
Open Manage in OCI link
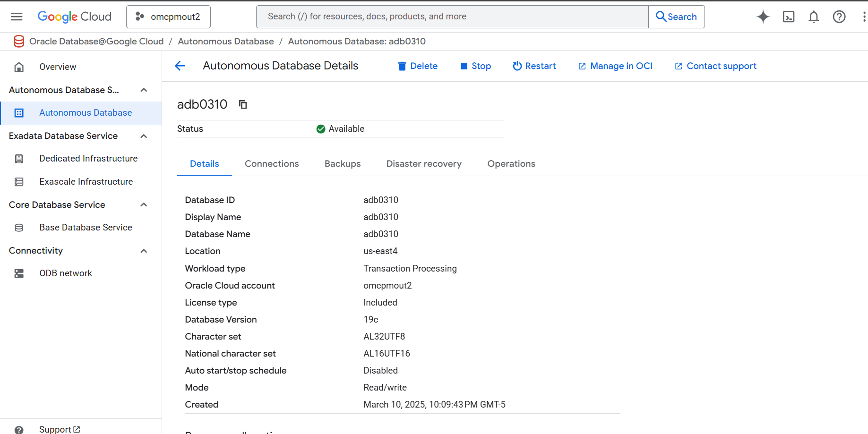615,66
